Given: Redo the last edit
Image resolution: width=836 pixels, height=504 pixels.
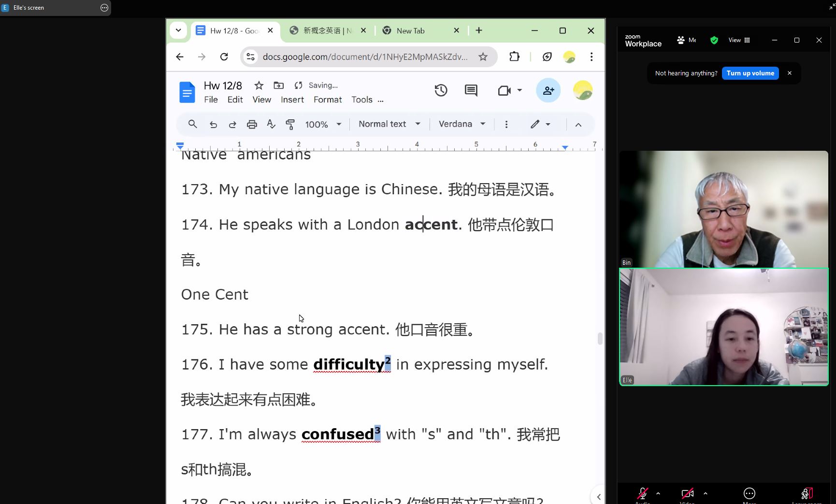Looking at the screenshot, I should (x=232, y=125).
